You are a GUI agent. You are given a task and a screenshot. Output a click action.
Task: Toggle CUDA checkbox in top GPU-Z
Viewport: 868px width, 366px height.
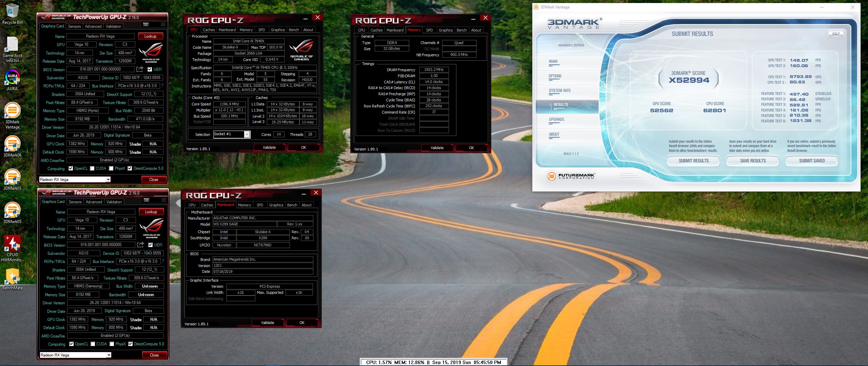tap(92, 168)
